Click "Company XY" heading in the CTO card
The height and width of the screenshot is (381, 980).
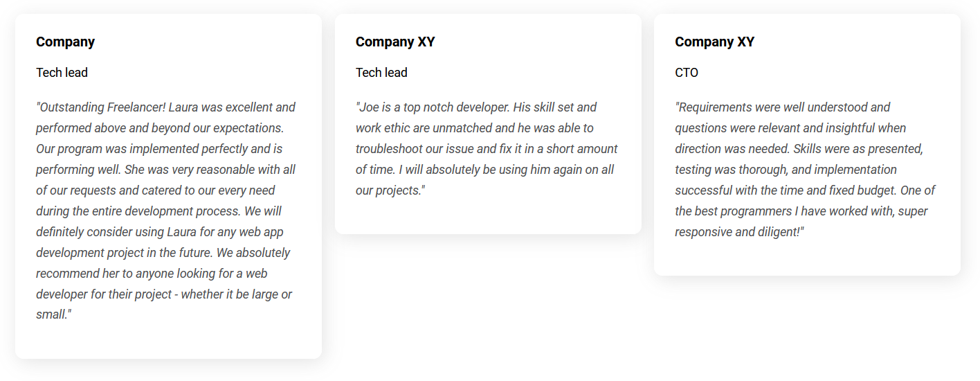715,42
